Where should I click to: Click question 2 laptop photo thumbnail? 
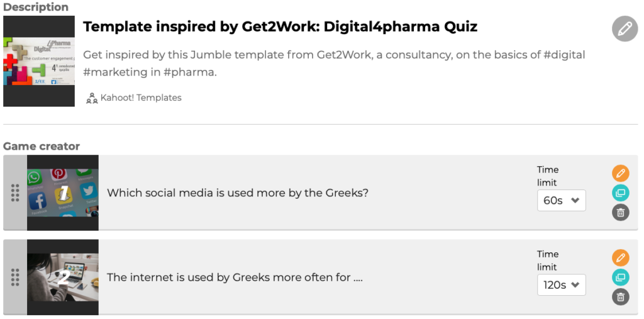(x=63, y=277)
